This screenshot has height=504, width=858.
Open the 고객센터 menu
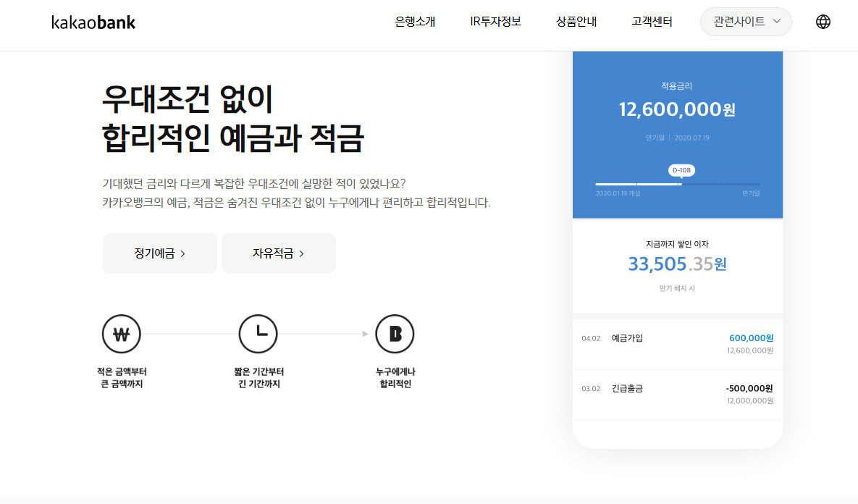point(652,22)
